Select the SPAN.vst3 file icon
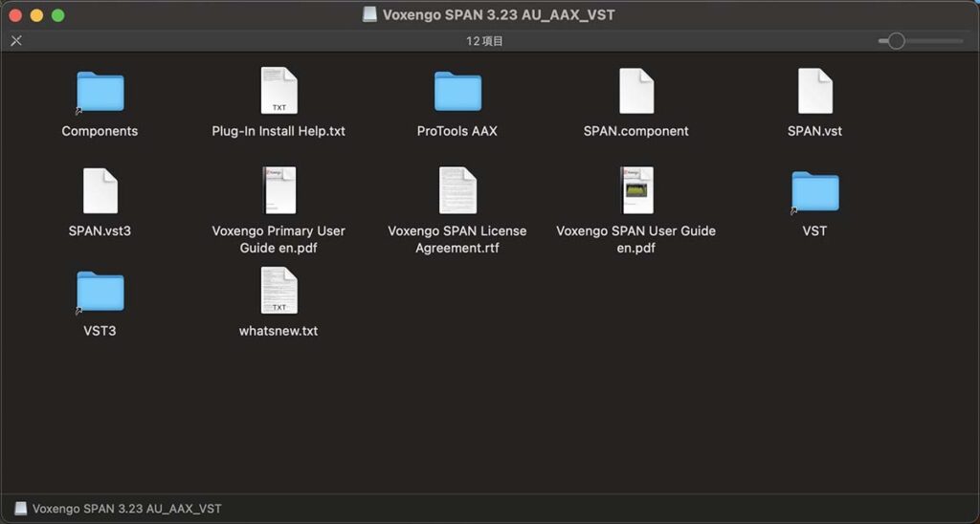 click(100, 191)
